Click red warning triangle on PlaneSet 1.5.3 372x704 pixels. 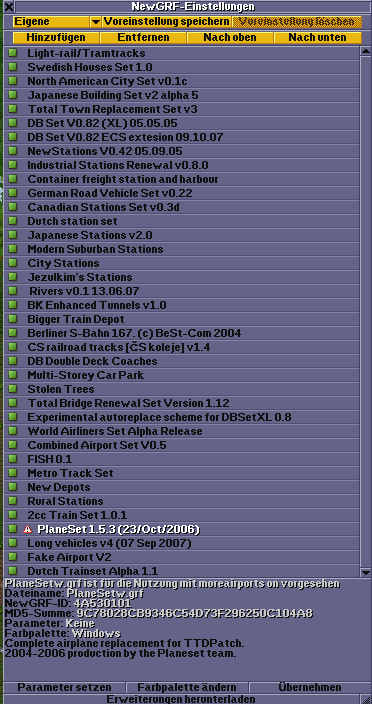point(28,529)
